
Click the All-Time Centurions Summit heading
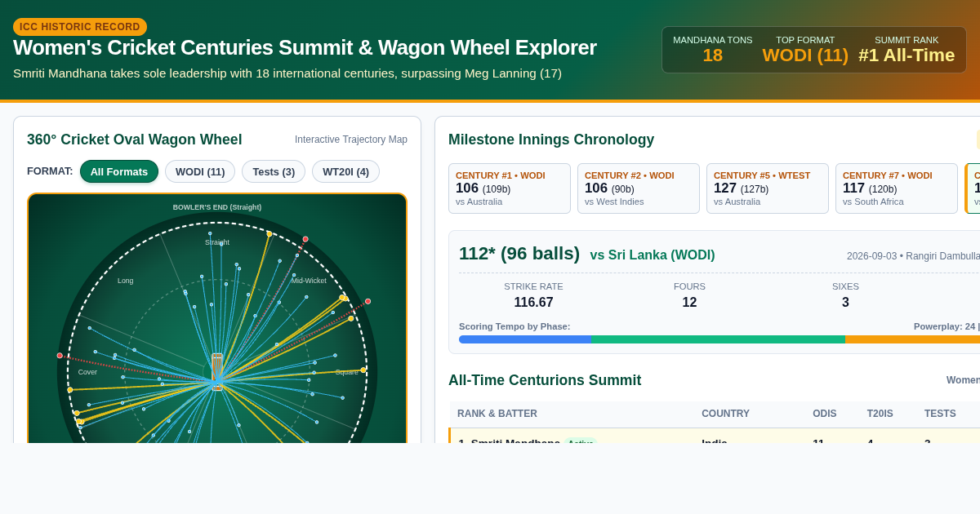(545, 380)
